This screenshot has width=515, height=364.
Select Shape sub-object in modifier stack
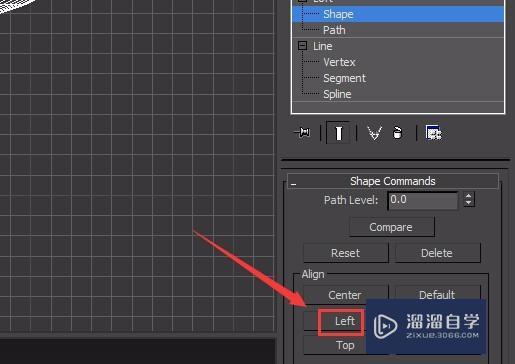398,14
